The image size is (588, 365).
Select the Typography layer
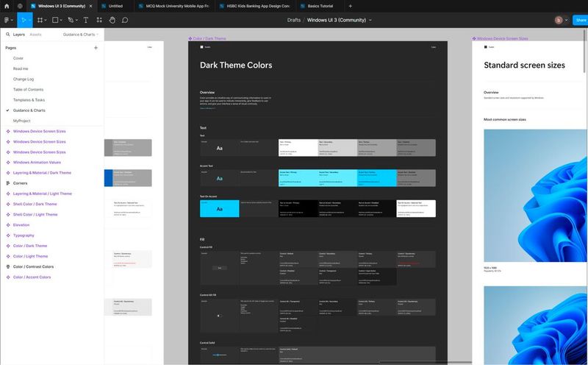click(24, 235)
